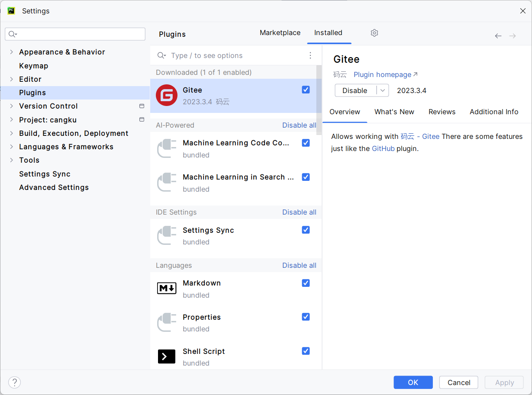Click the magnifier icon in plugin search field
Image resolution: width=532 pixels, height=395 pixels.
[161, 55]
